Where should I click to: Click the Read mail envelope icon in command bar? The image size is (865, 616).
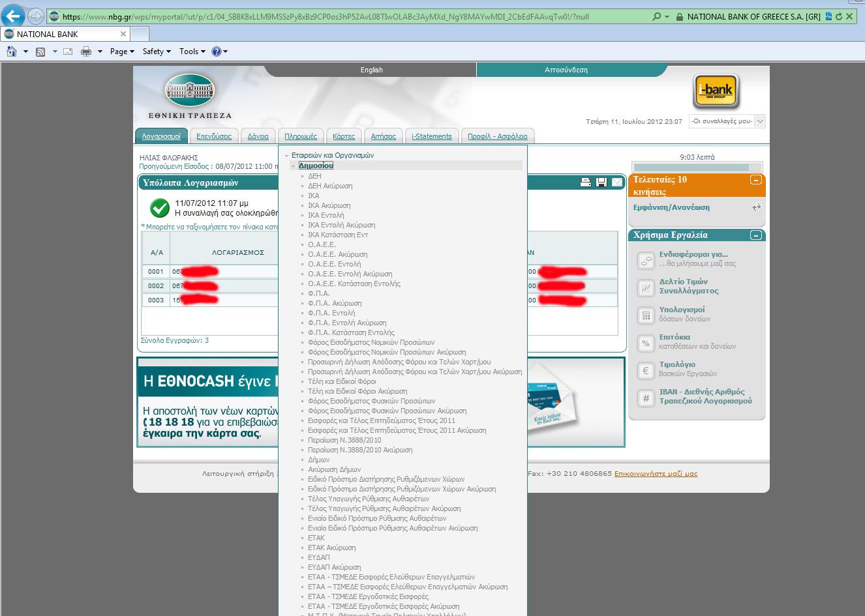coord(68,51)
